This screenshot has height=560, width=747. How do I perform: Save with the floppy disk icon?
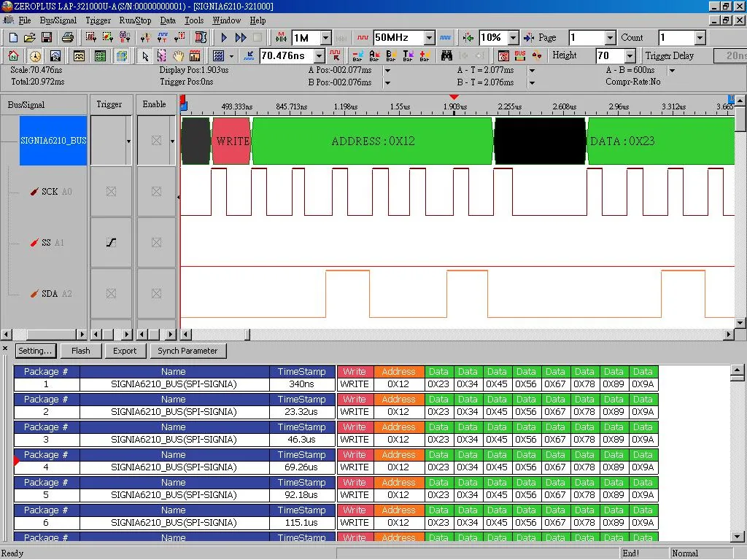tap(47, 38)
